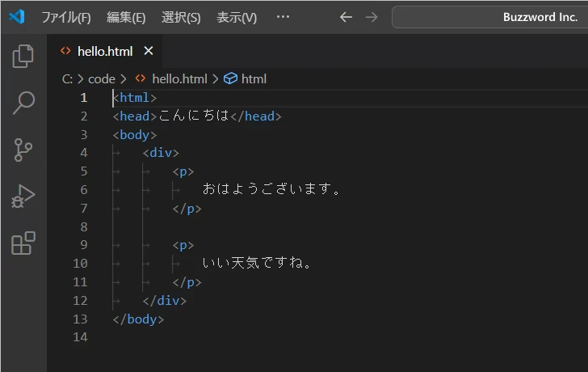Open the Run and Debug view icon
The width and height of the screenshot is (588, 372).
click(23, 197)
